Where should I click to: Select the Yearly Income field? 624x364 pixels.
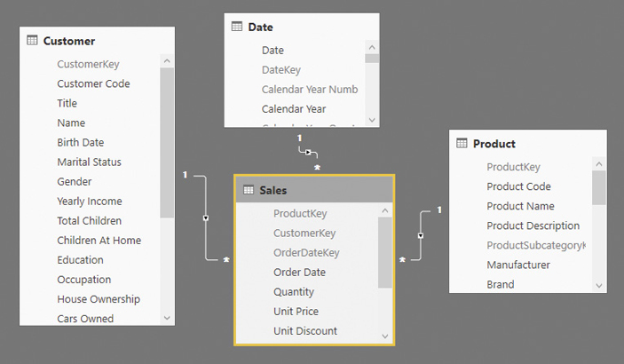coord(90,202)
